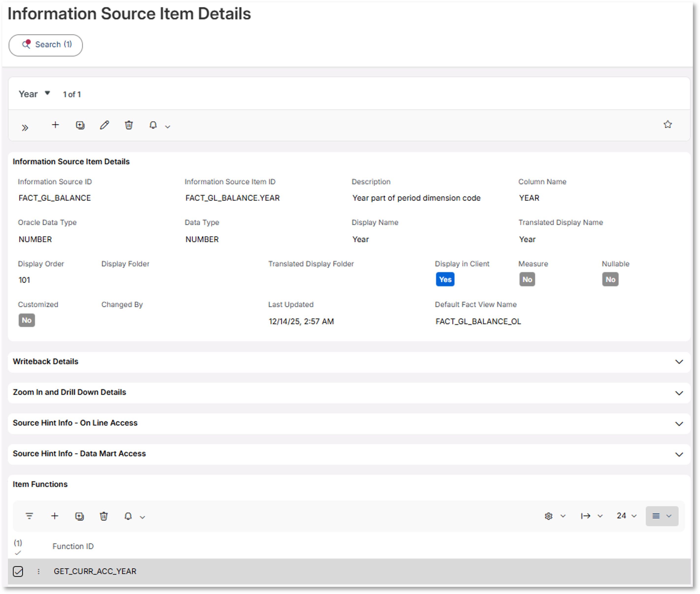Open the 24 rows-per-page dropdown
This screenshot has height=594, width=700.
pos(626,516)
